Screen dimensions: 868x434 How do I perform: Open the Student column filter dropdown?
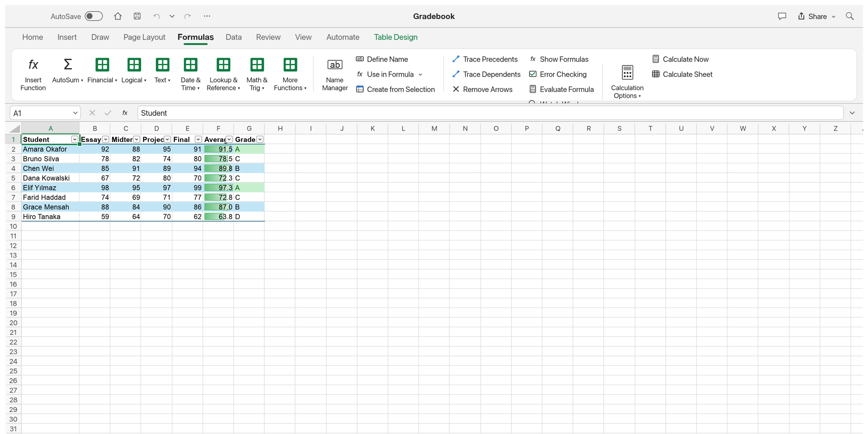tap(74, 139)
